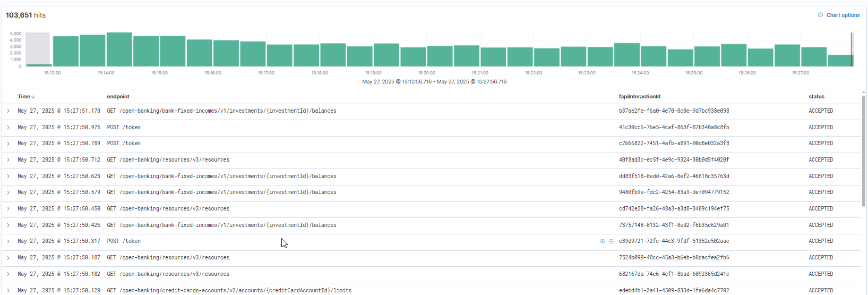This screenshot has height=295, width=868.
Task: Click the last histogram bar near 15:27:30
Action: 840,61
